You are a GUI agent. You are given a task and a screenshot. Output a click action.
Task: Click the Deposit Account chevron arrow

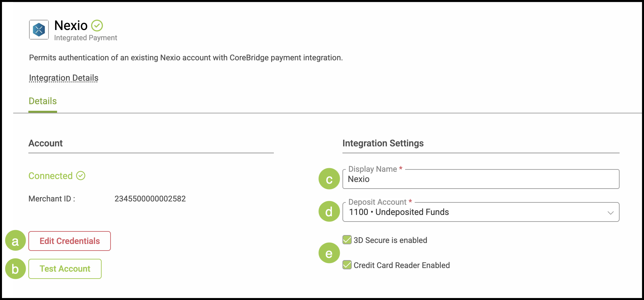point(611,213)
